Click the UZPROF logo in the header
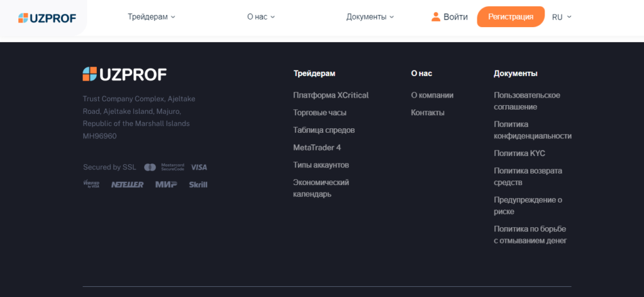The image size is (644, 297). [47, 18]
